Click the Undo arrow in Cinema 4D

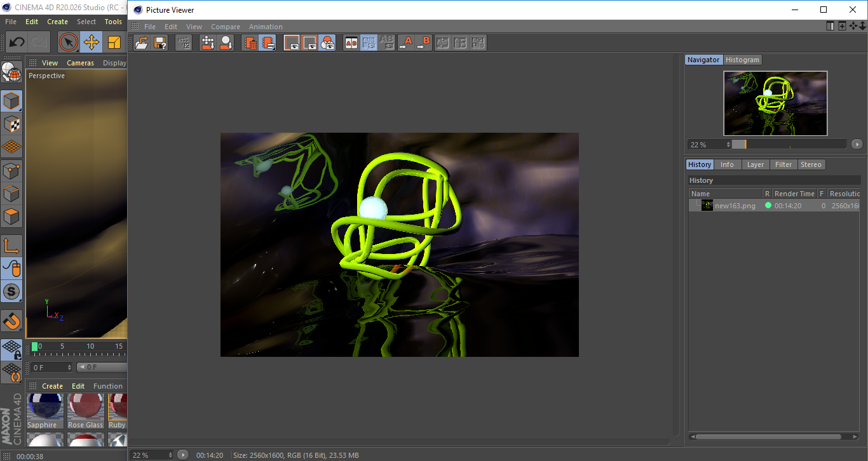click(x=17, y=43)
